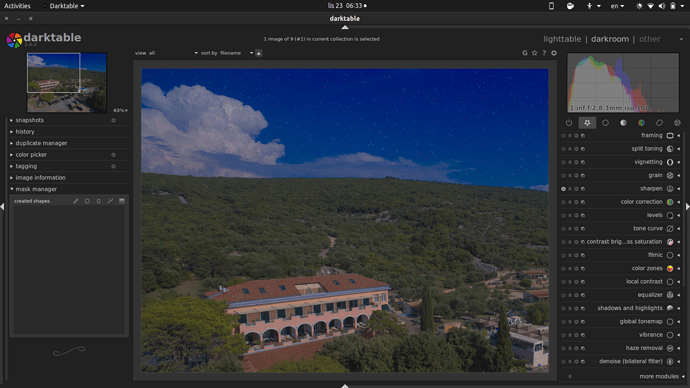
Task: Select the path shape tool in mask manager
Action: point(110,201)
